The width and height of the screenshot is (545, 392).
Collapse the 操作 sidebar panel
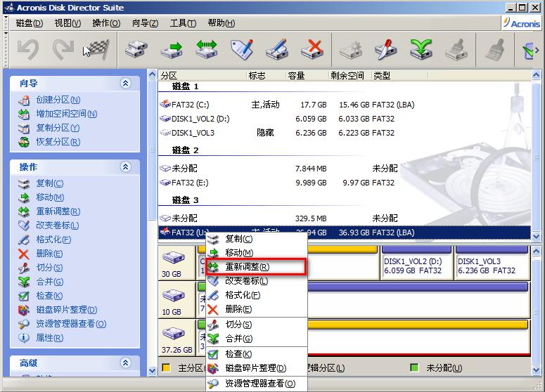click(126, 166)
